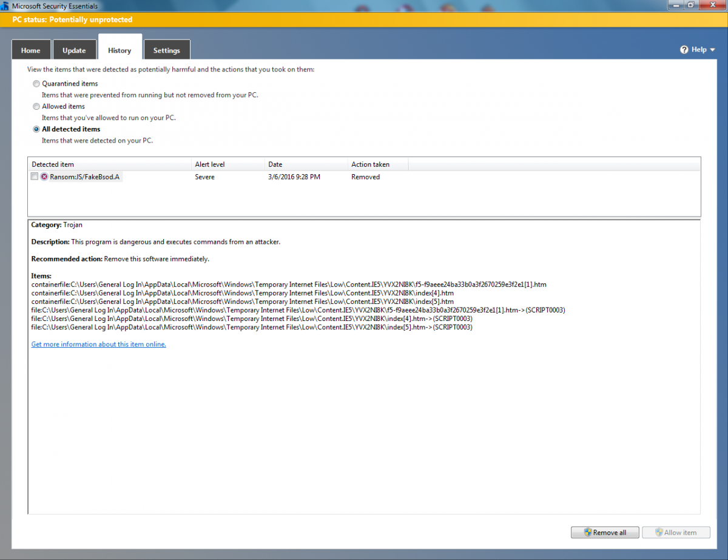Switch to the Update tab

[74, 50]
